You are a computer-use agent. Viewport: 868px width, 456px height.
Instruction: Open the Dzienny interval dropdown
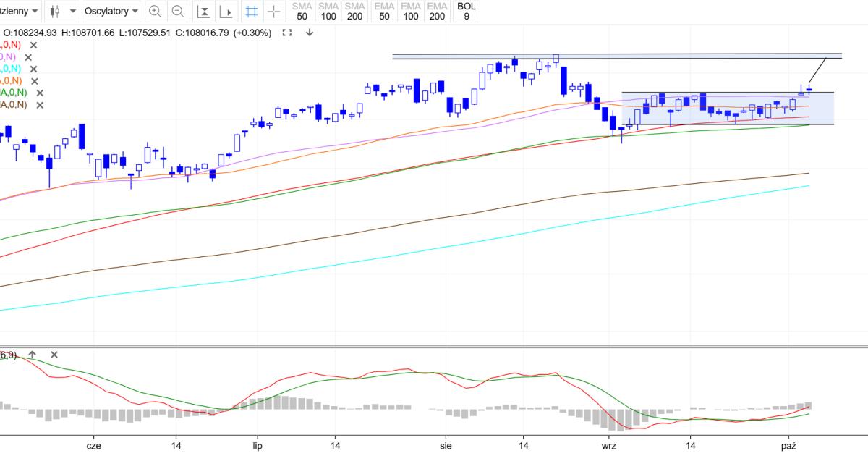coord(20,11)
